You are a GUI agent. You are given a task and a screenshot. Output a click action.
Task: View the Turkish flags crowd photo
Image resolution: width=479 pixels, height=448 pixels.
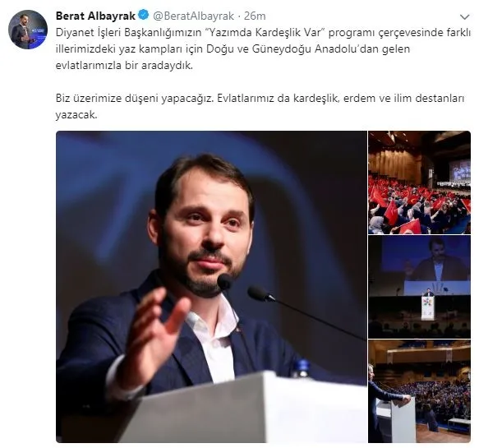pyautogui.click(x=419, y=182)
